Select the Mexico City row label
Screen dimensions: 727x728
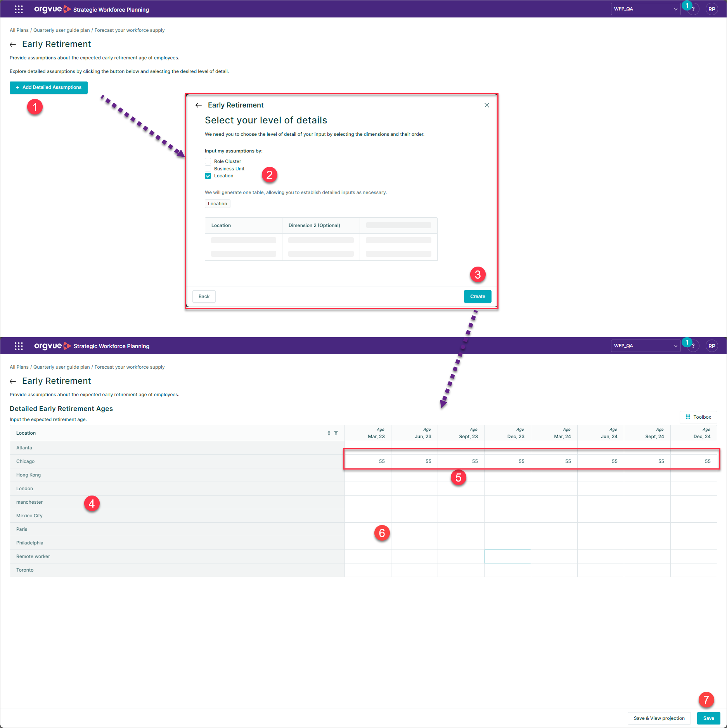[29, 516]
